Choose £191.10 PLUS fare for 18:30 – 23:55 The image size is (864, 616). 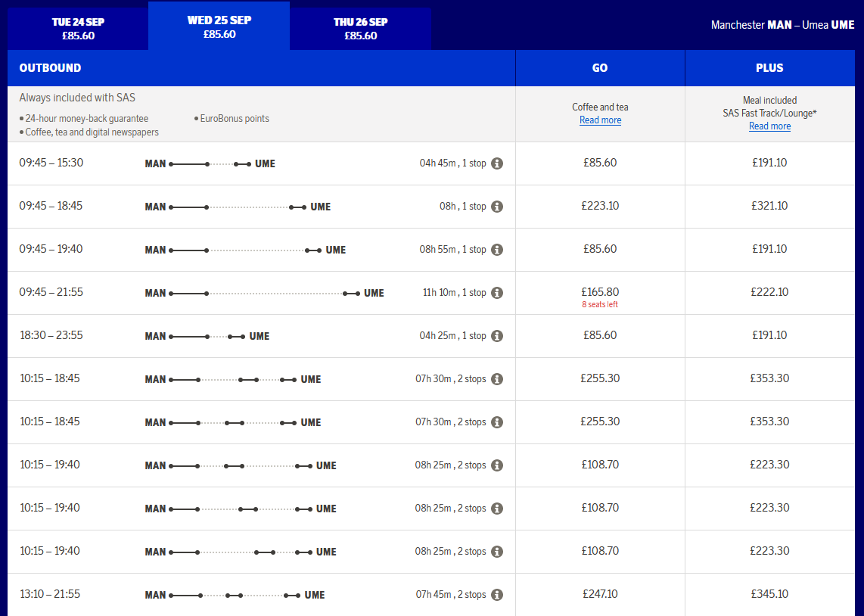tap(769, 335)
